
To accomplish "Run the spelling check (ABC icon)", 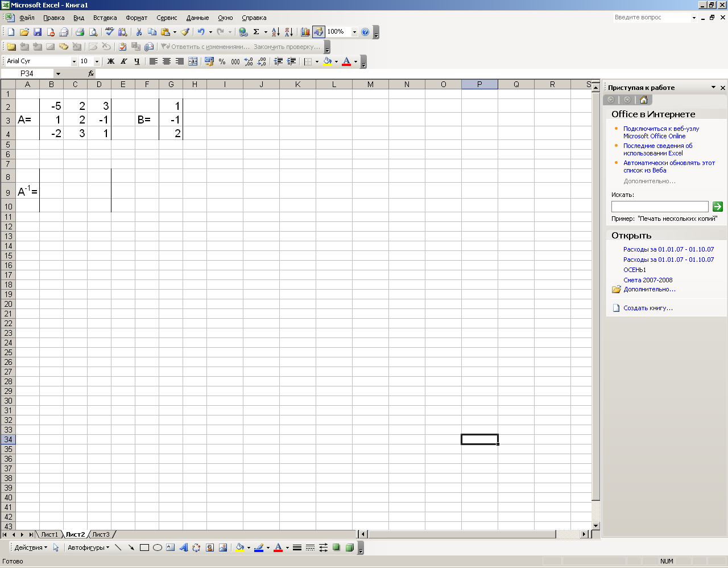I will click(x=109, y=32).
